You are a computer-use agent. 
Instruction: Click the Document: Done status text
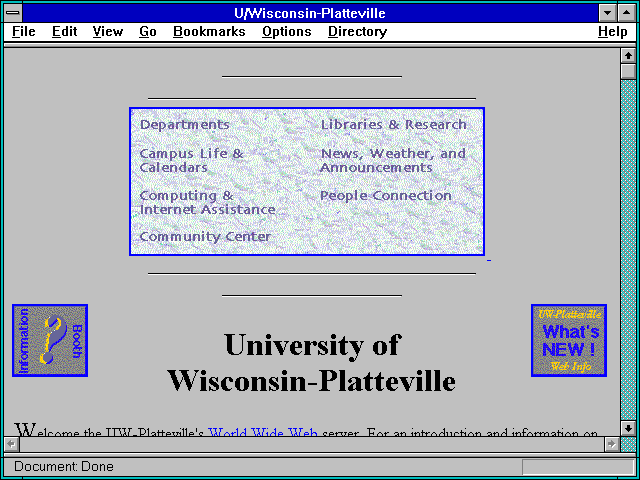(x=64, y=467)
